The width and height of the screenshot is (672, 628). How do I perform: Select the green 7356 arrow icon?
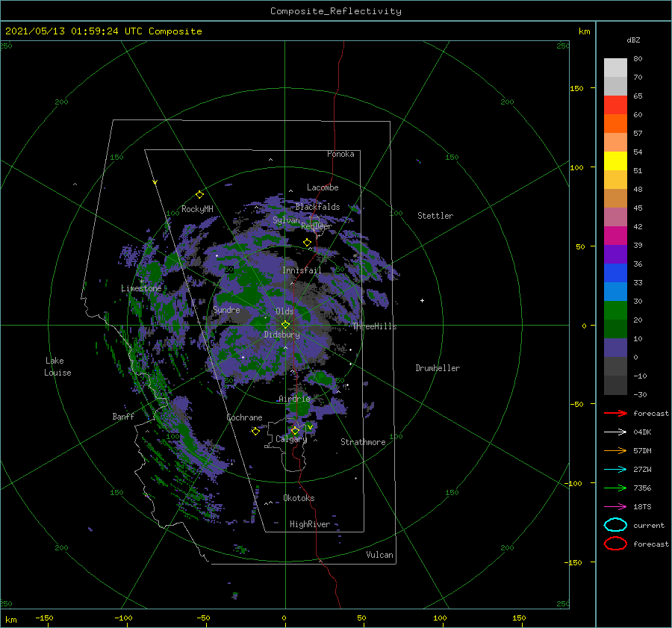[615, 488]
